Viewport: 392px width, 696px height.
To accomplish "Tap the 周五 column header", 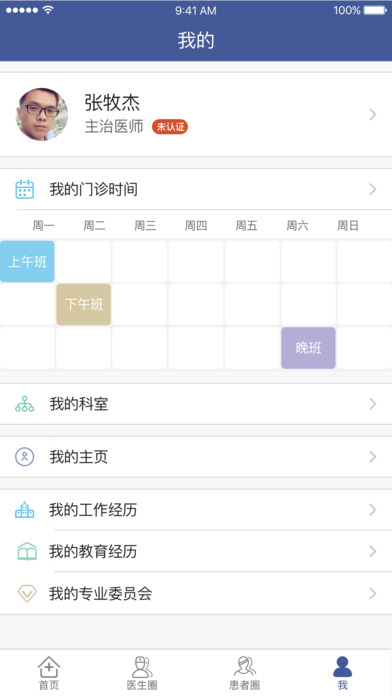I will click(x=246, y=226).
